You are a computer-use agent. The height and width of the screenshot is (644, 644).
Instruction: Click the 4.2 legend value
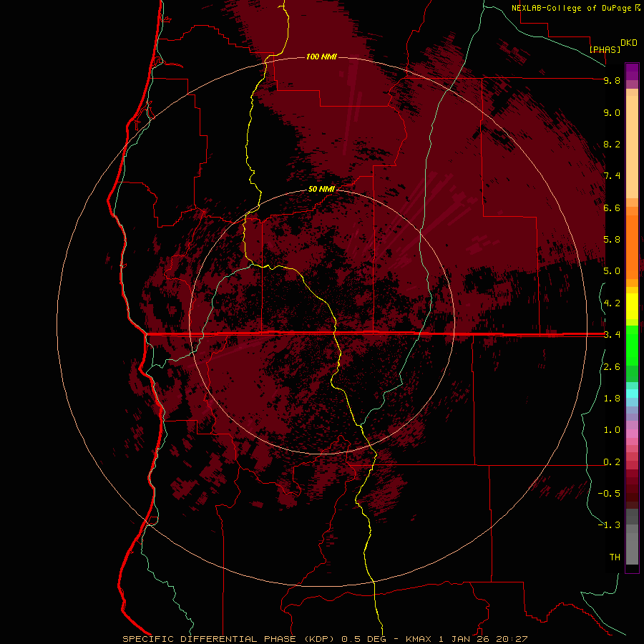[x=612, y=303]
